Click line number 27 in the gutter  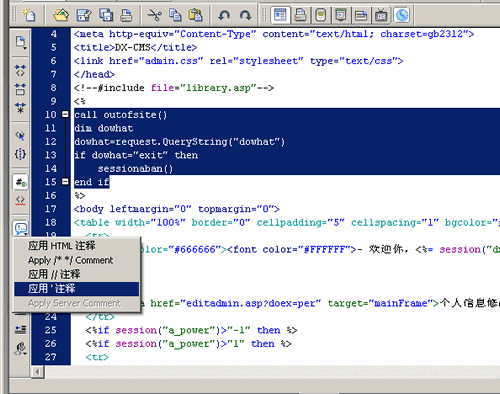click(x=51, y=357)
